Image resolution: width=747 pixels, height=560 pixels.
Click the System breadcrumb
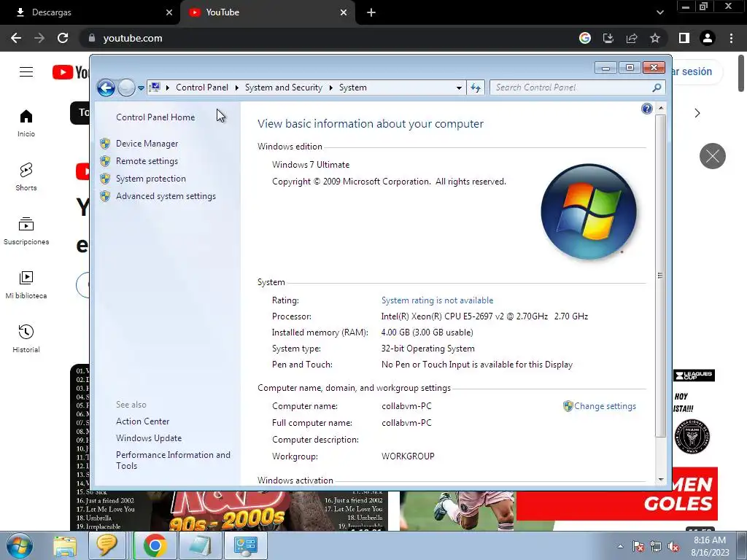tap(352, 87)
